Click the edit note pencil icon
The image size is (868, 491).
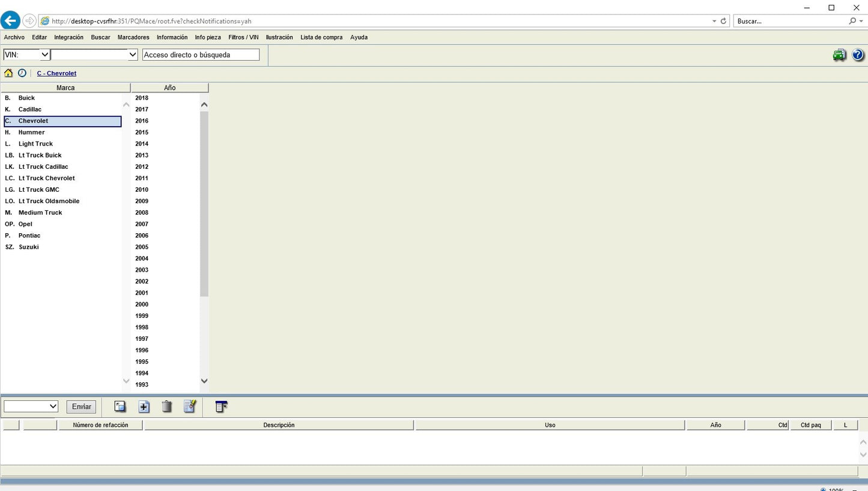click(190, 407)
